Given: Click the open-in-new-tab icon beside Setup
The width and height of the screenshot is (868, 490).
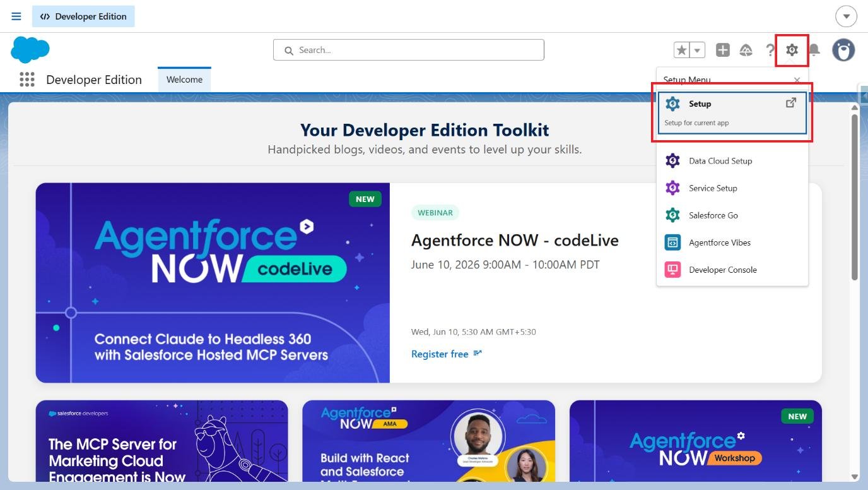Looking at the screenshot, I should pos(791,103).
